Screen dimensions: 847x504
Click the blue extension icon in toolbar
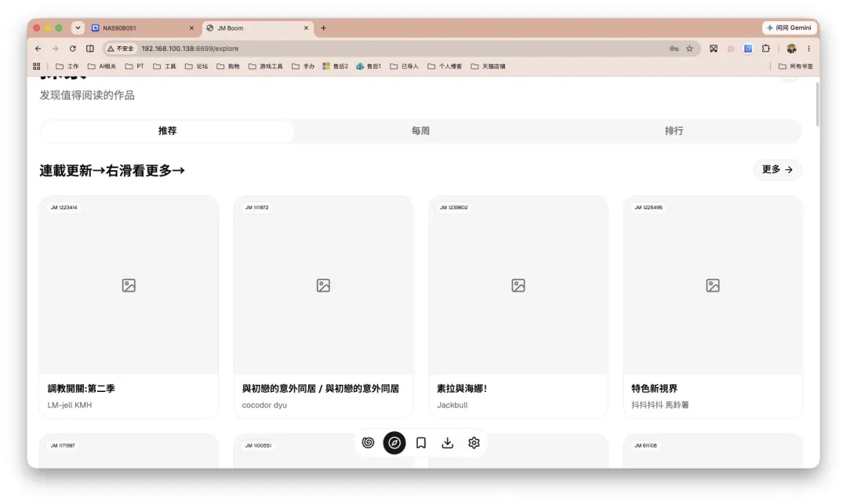pos(748,49)
